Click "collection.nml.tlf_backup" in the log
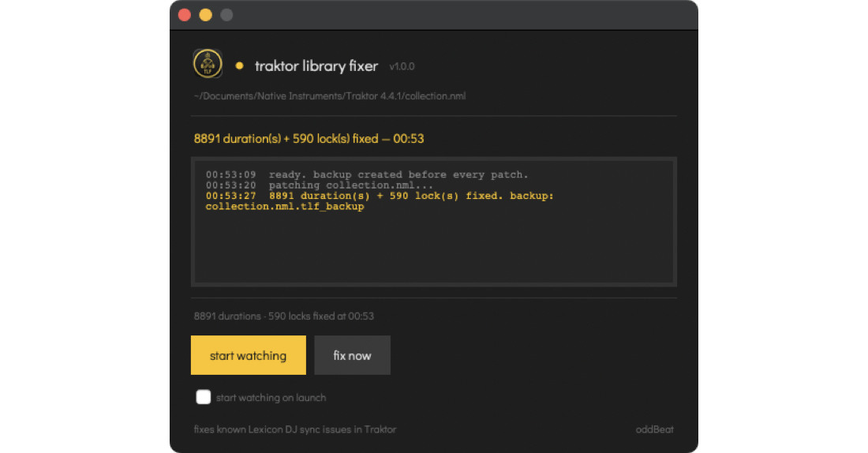868x453 pixels. (x=285, y=206)
